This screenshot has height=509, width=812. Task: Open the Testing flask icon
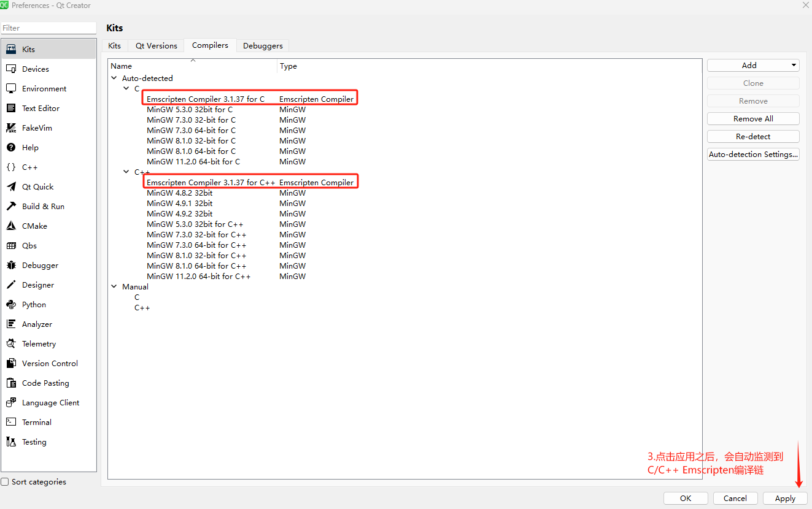tap(11, 442)
